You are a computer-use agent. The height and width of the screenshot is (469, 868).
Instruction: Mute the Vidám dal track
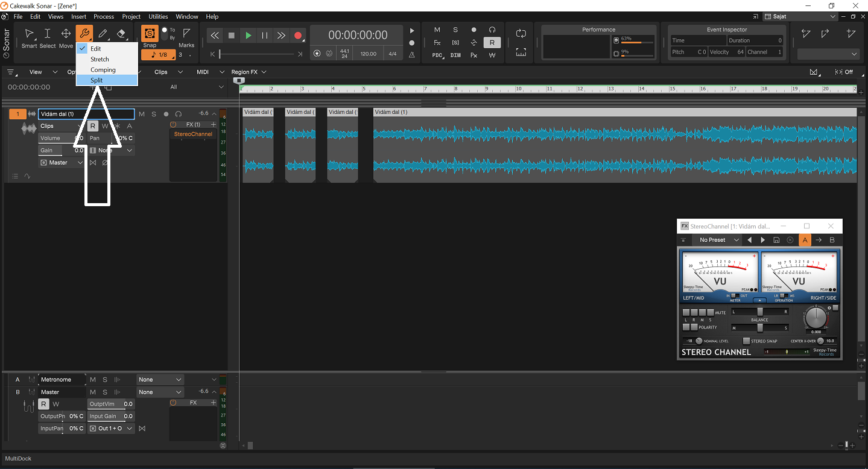coord(142,114)
